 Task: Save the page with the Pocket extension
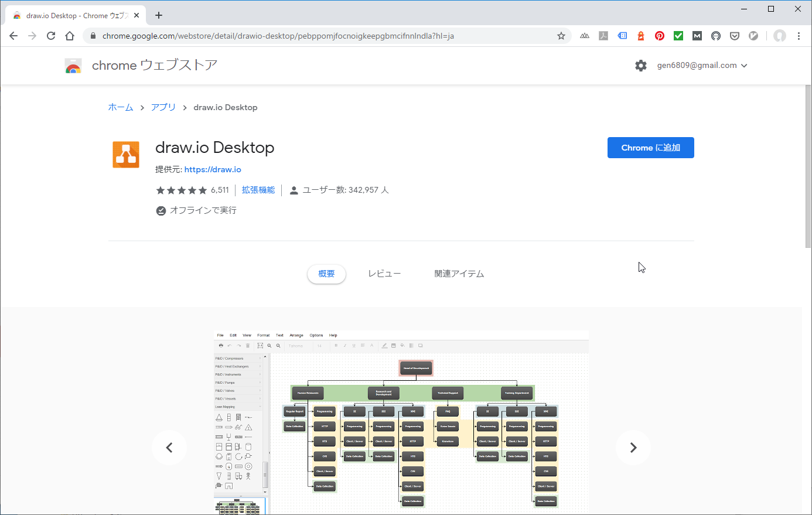tap(735, 36)
